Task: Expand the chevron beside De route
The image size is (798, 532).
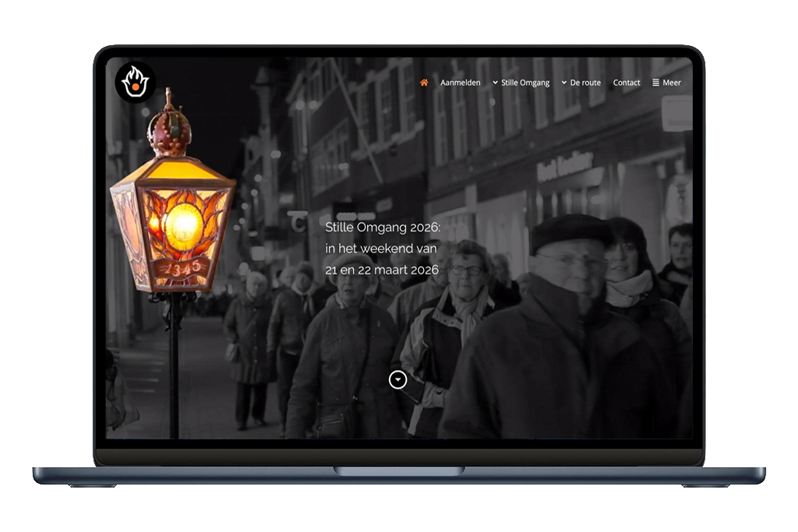Action: 564,83
